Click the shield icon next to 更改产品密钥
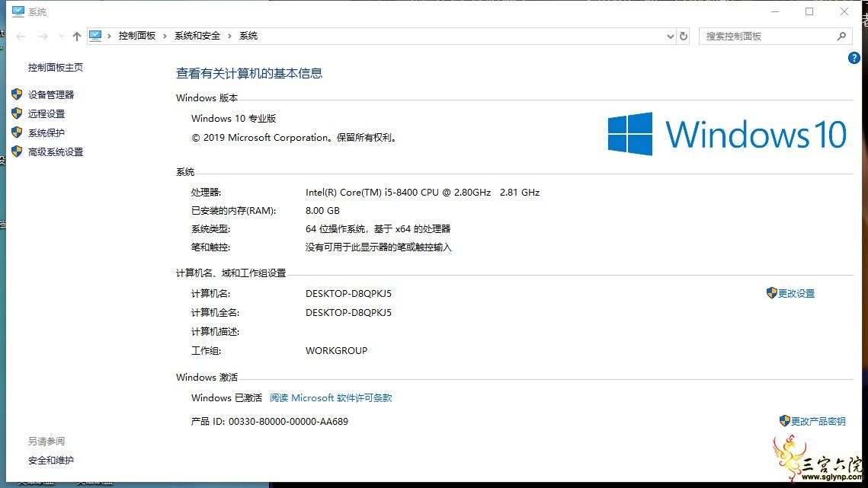Viewport: 868px width, 488px height. pyautogui.click(x=784, y=421)
